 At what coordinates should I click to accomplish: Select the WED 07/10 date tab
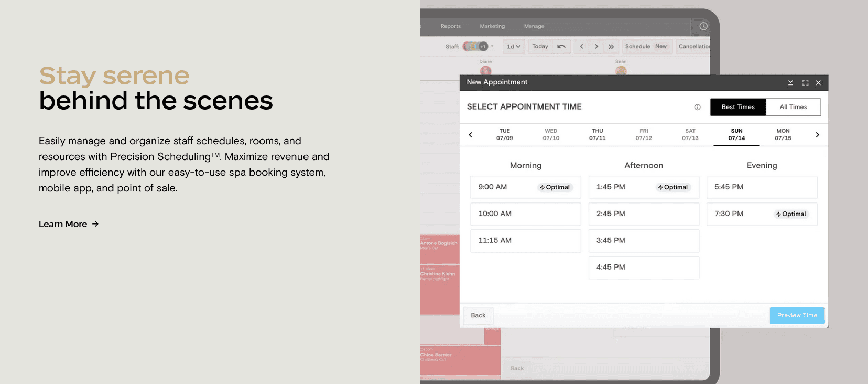point(551,135)
